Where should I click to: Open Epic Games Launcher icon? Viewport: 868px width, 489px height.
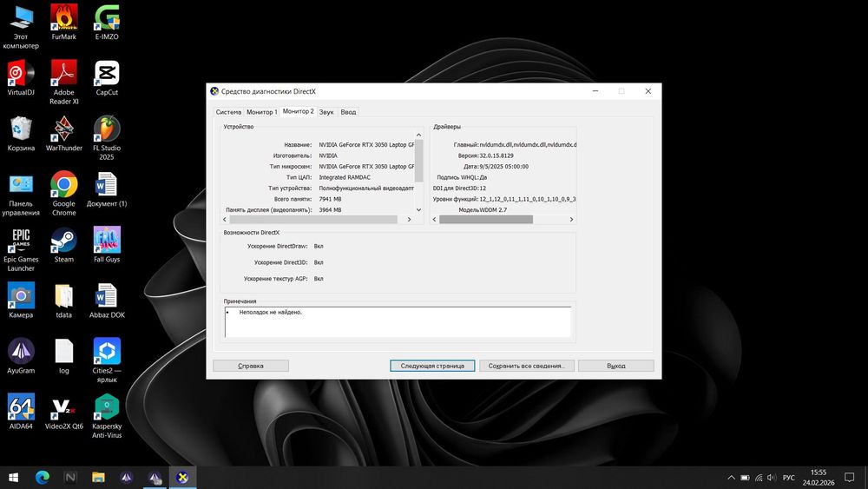pyautogui.click(x=21, y=250)
